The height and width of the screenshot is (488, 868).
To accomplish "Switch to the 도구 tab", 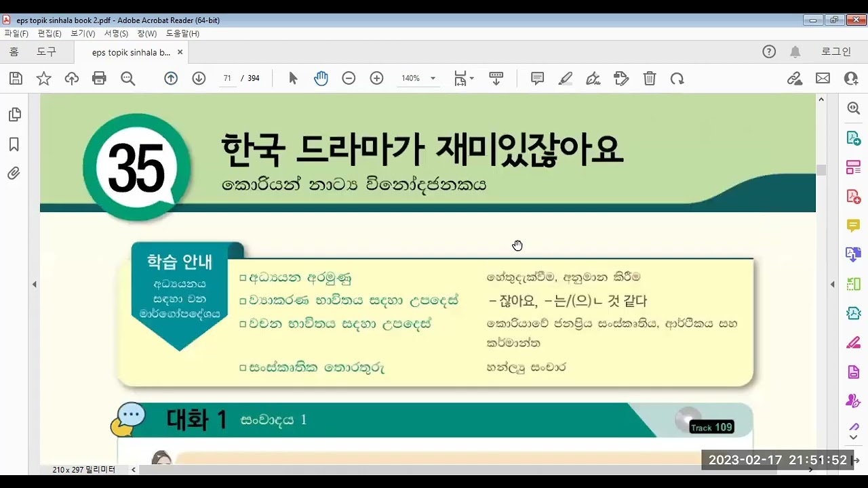I will click(x=46, y=52).
